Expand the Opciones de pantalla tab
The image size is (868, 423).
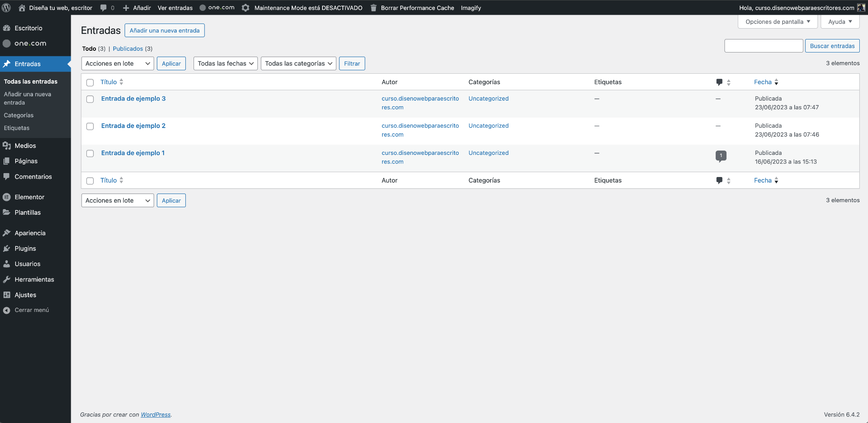click(777, 22)
